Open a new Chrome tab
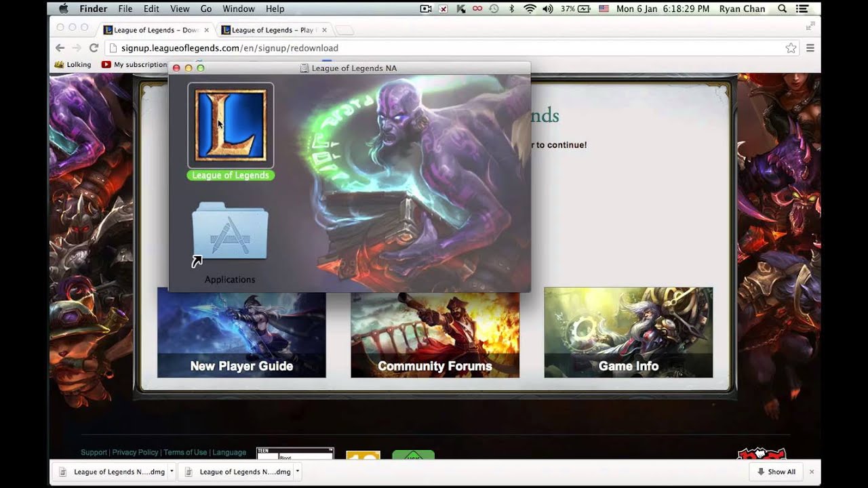Viewport: 868px width, 488px height. click(344, 30)
